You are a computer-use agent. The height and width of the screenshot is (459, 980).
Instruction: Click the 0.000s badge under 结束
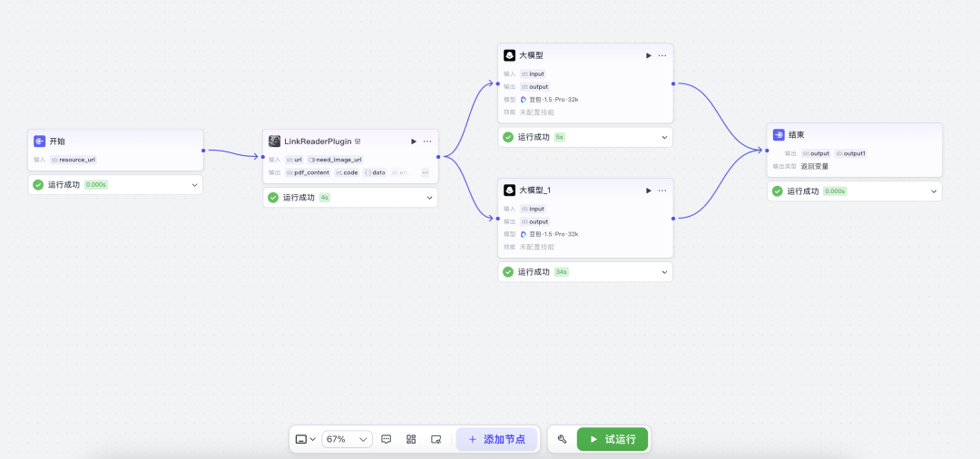point(835,191)
